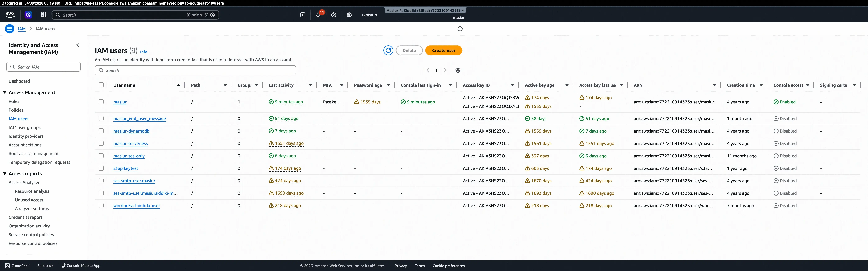Open the Info link beside IAM users
Image resolution: width=868 pixels, height=271 pixels.
coord(144,52)
